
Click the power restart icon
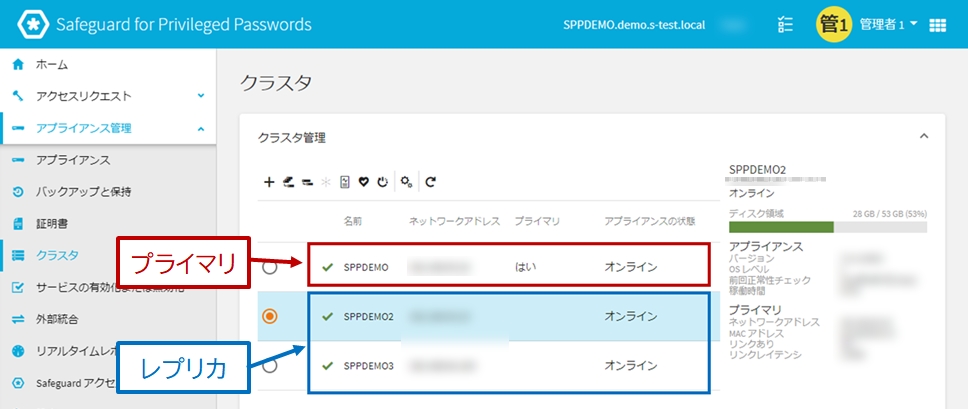(383, 182)
